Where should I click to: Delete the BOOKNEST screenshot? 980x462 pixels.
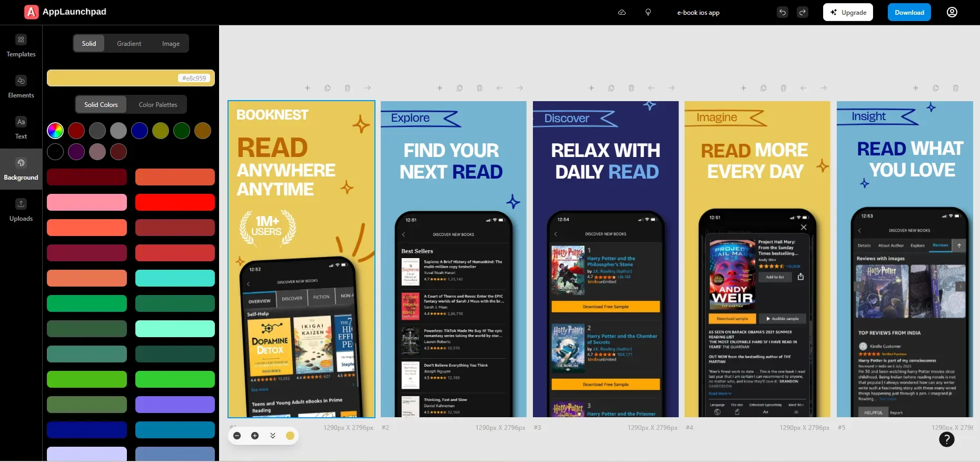[348, 88]
